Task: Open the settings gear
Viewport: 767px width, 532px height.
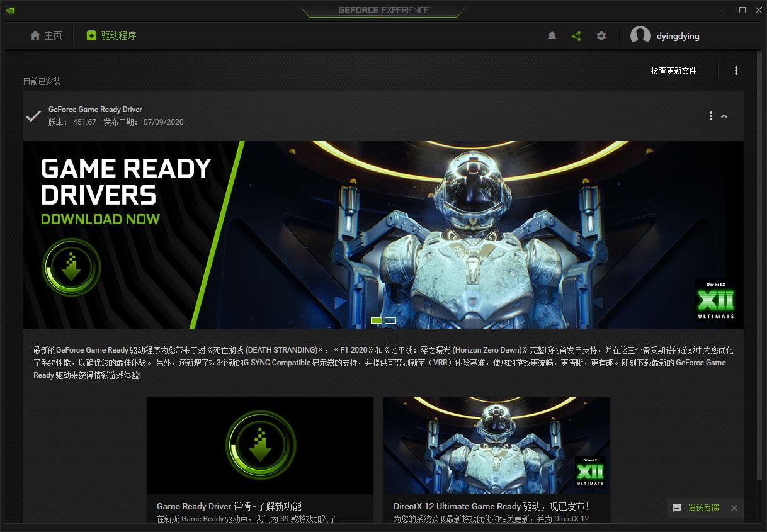Action: (x=601, y=37)
